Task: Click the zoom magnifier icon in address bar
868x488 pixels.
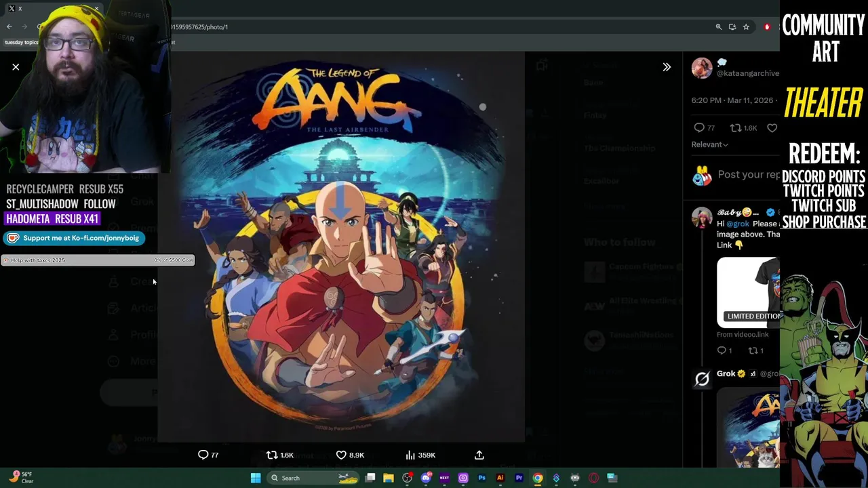Action: [x=719, y=27]
